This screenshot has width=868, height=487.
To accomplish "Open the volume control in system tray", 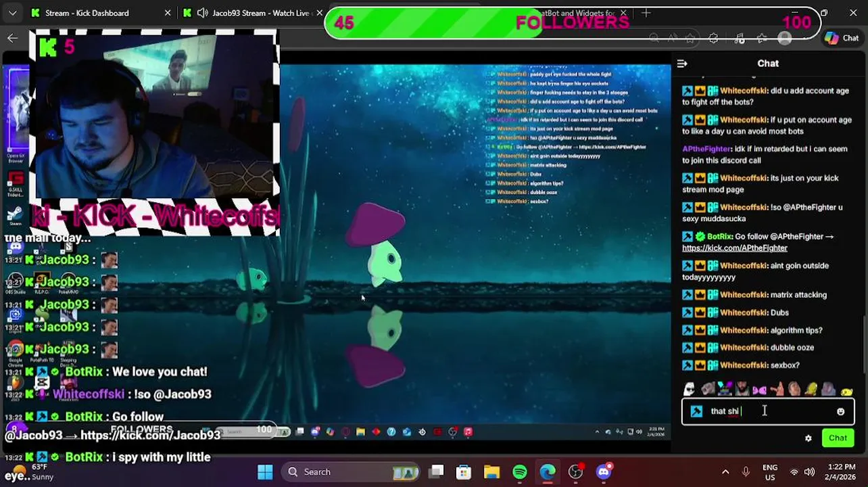I will click(810, 472).
